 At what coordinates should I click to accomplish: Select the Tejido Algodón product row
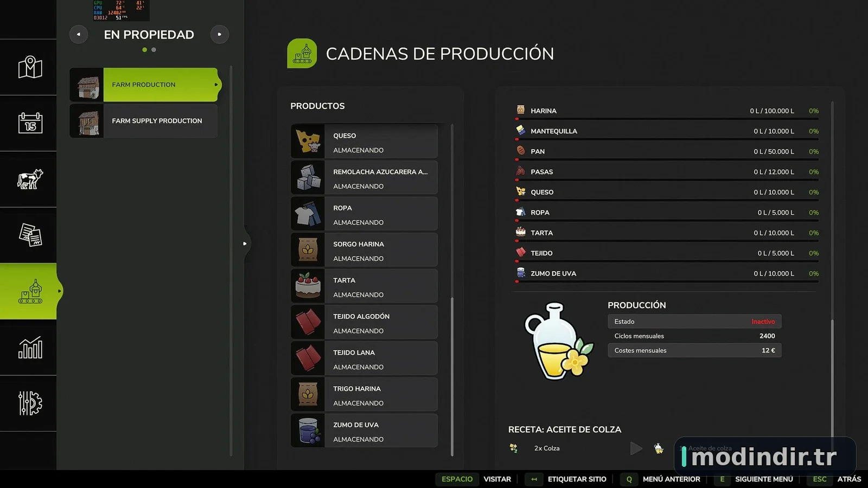(x=364, y=322)
